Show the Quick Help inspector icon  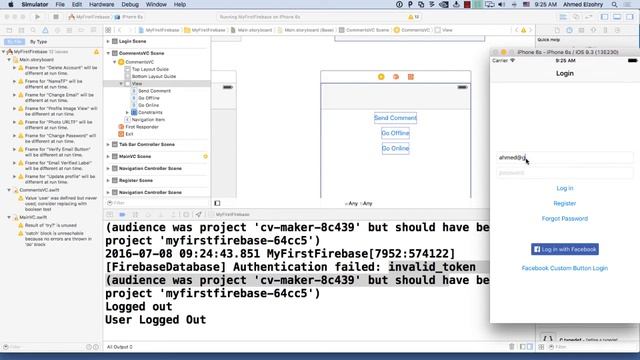[x=569, y=30]
